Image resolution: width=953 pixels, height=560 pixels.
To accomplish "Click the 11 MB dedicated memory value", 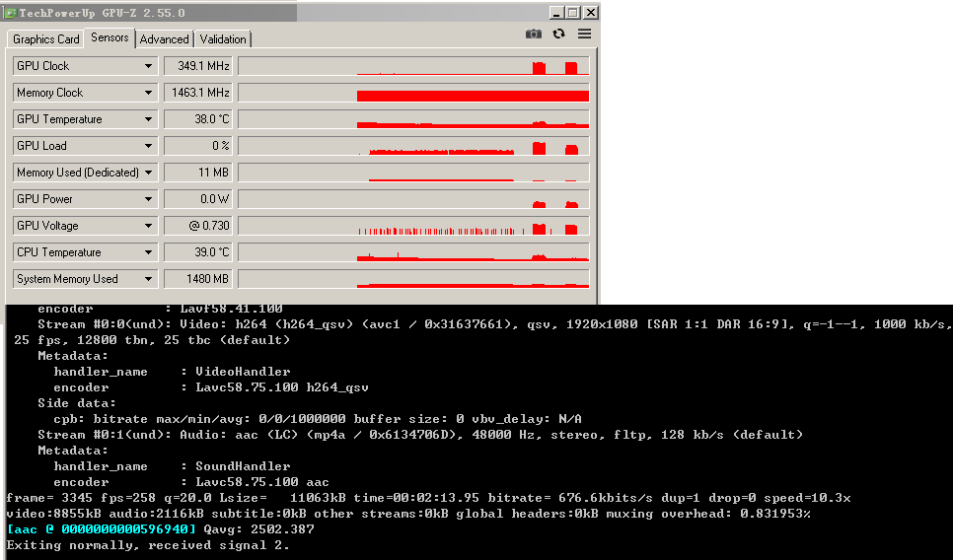I will point(197,173).
